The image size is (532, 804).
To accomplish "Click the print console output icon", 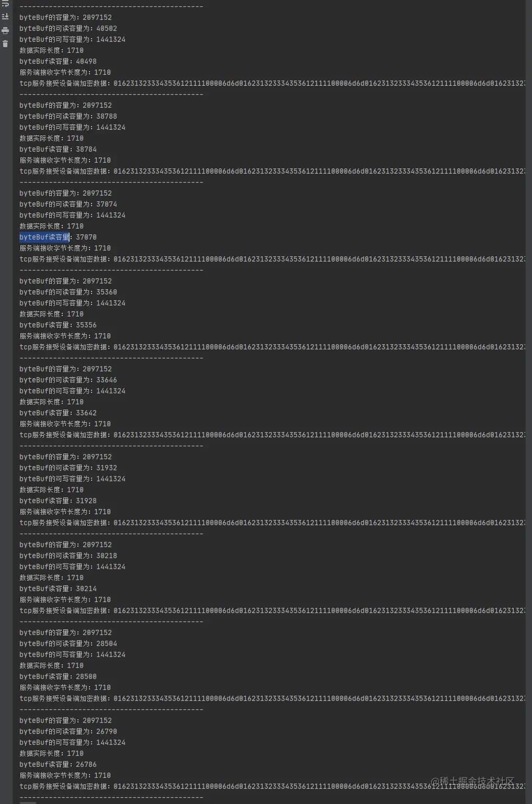I will (x=5, y=30).
